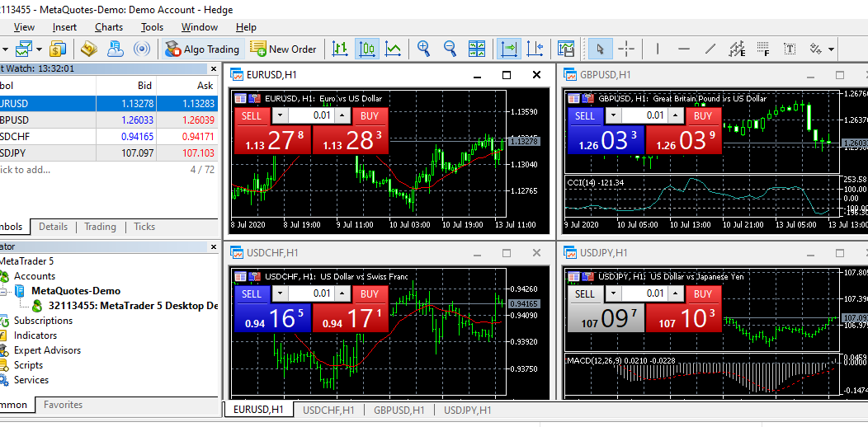Toggle one-click trading panel on USDCHF chart
Screen dimensions: 868x427
[x=240, y=276]
